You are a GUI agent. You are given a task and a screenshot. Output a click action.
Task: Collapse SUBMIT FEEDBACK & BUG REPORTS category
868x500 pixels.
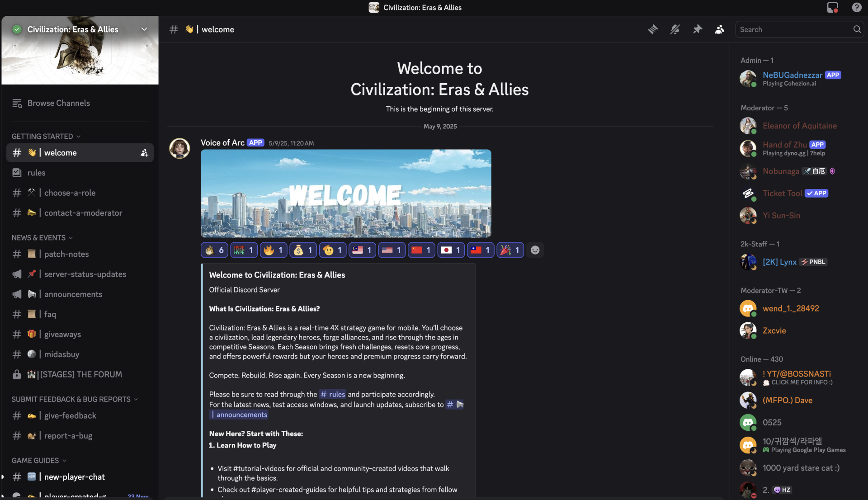75,399
